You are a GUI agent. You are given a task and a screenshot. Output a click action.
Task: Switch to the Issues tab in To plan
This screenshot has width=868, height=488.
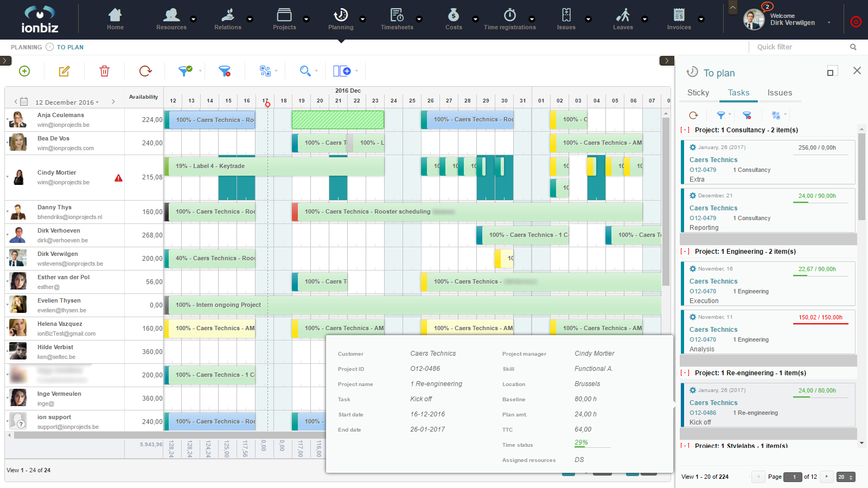[x=780, y=93]
